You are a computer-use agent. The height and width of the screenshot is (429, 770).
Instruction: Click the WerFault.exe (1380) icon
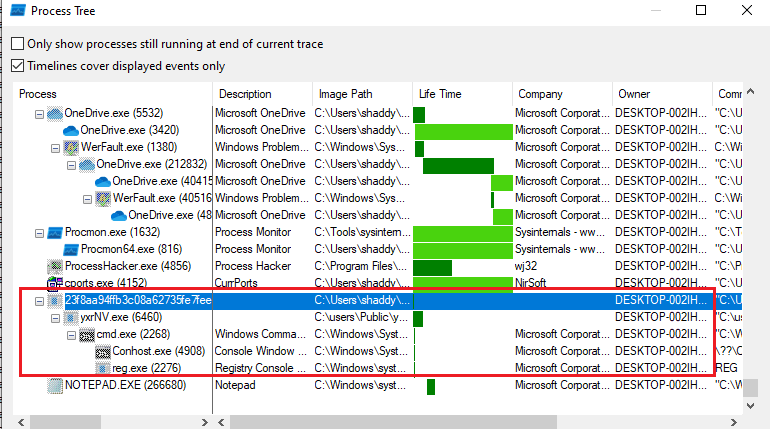click(71, 147)
